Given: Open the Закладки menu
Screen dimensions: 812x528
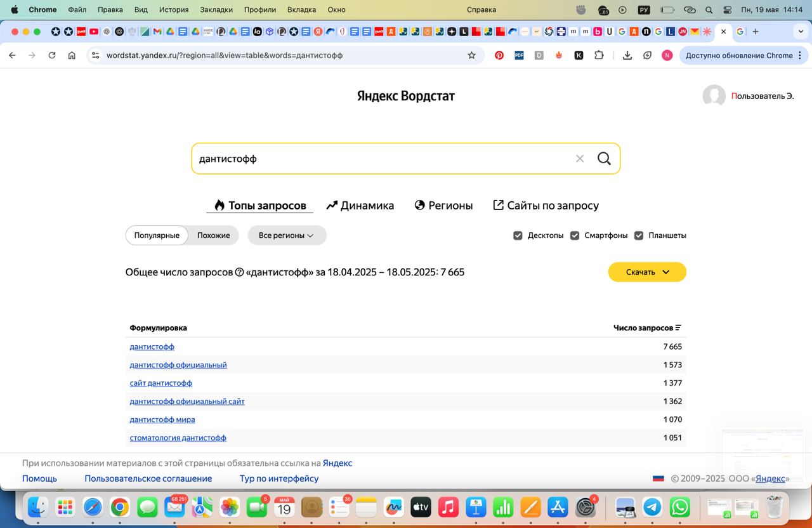Looking at the screenshot, I should [216, 10].
